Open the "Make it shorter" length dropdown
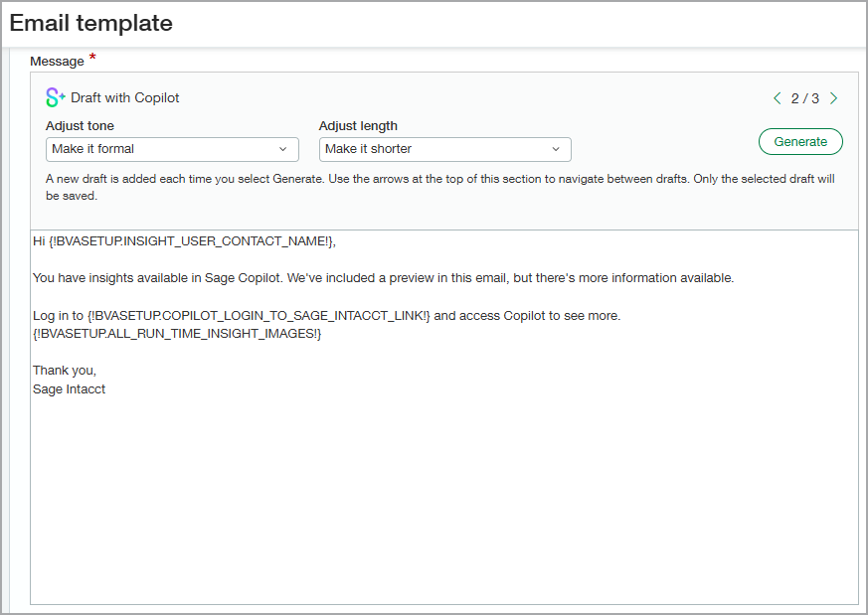This screenshot has width=868, height=615. coord(444,149)
